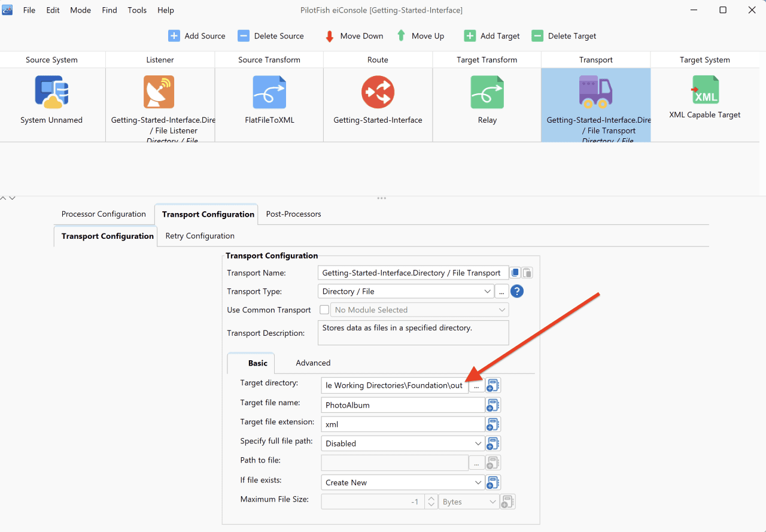
Task: Open the Edit menu
Action: [53, 10]
